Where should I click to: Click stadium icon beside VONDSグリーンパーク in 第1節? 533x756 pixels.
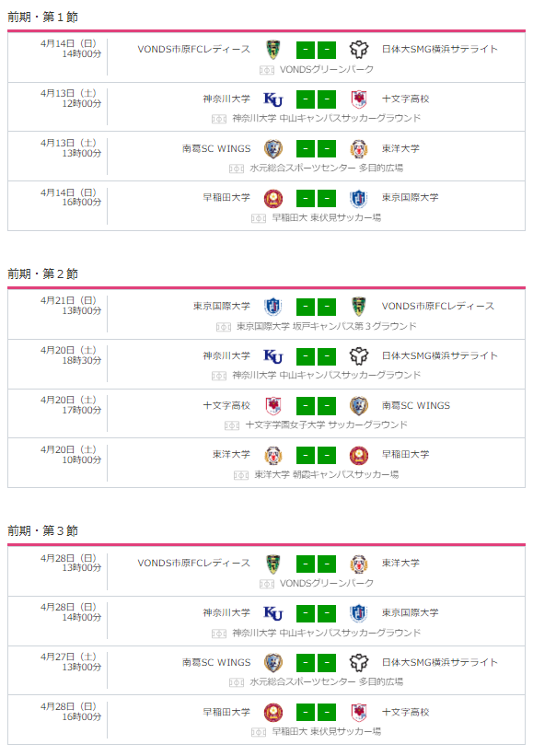point(267,70)
